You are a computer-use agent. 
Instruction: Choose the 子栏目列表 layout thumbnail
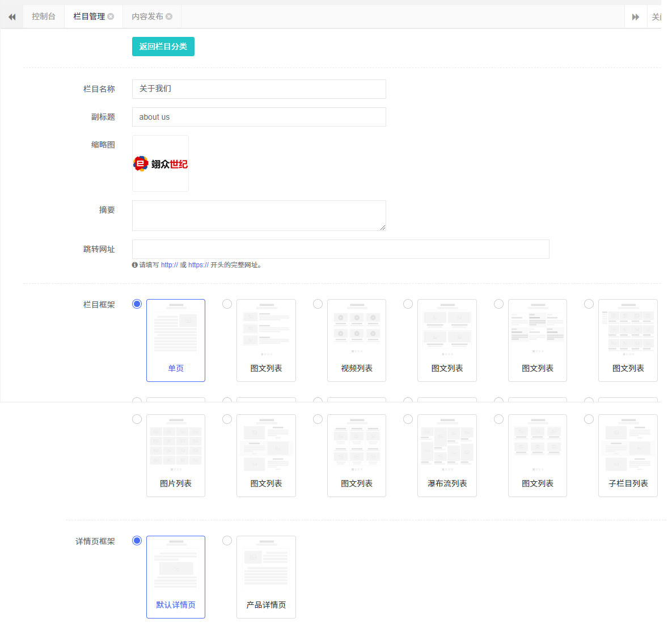tap(628, 455)
